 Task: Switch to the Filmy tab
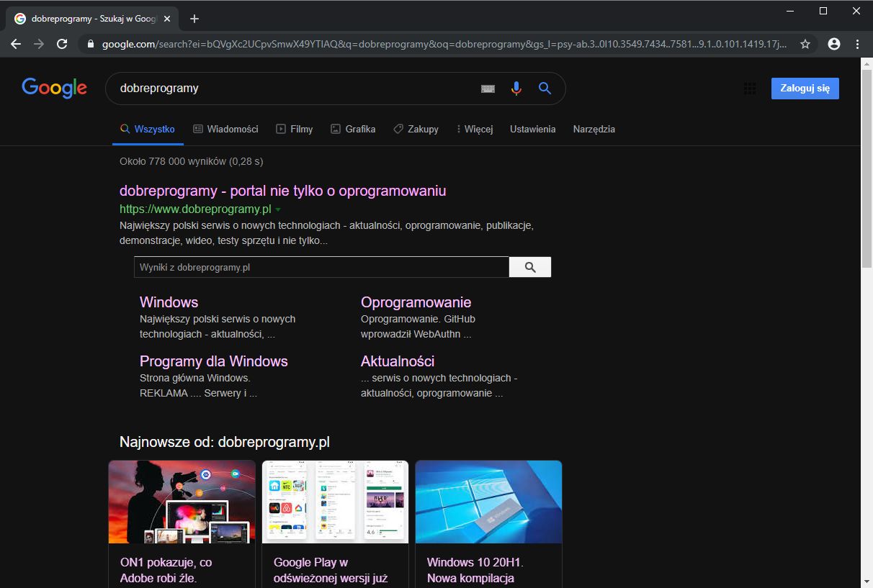click(x=295, y=129)
